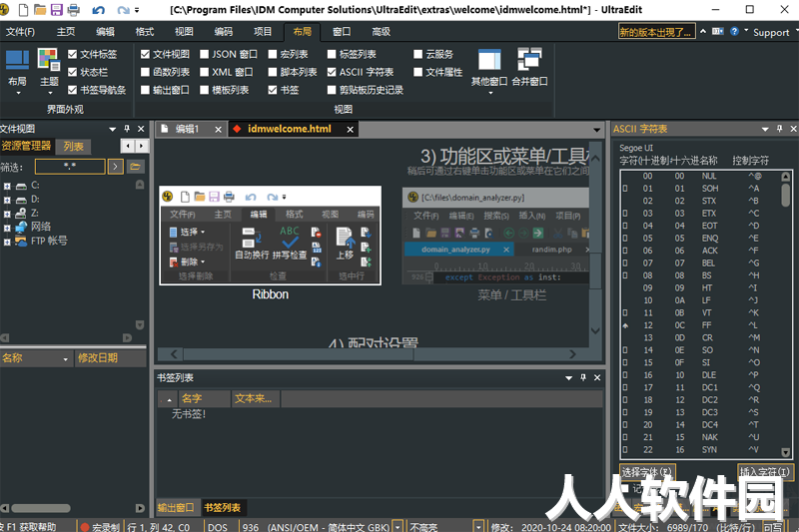Click the browse folder icon beside filter
This screenshot has width=799, height=532.
click(135, 167)
